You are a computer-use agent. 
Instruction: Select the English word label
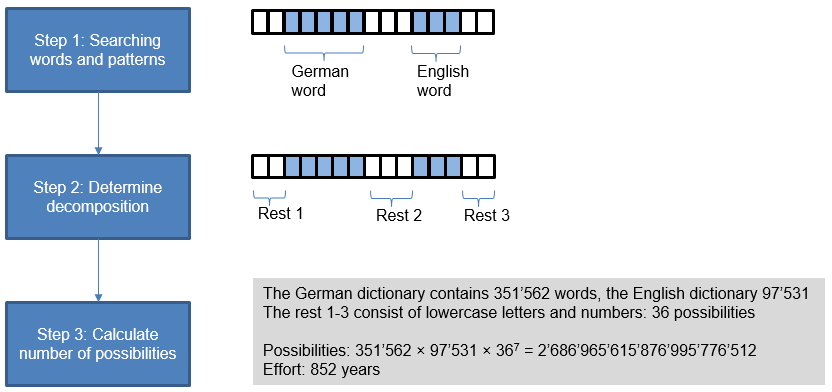pos(443,81)
